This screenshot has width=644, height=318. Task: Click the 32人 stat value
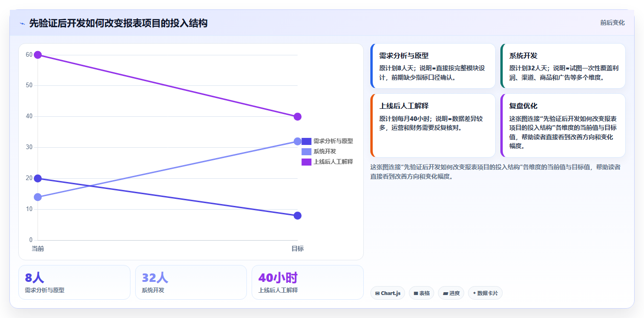tap(155, 278)
